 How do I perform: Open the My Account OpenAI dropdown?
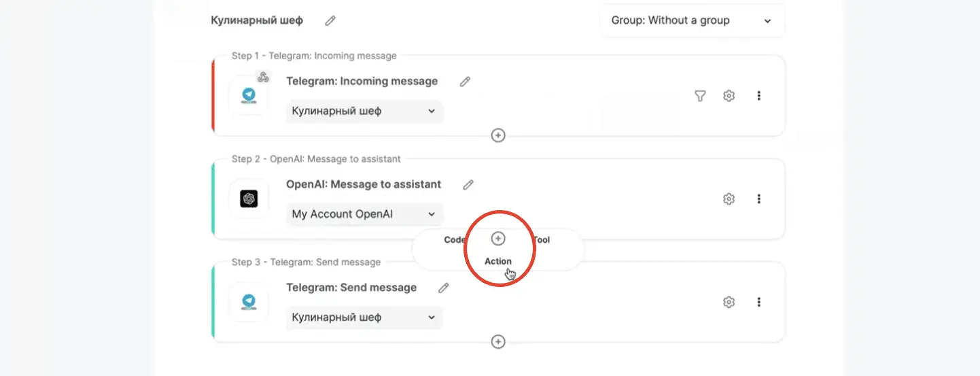(x=364, y=214)
